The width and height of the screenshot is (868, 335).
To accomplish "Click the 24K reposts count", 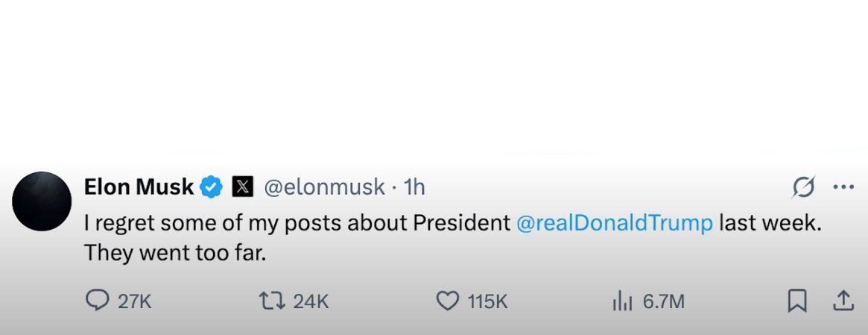I will (311, 301).
